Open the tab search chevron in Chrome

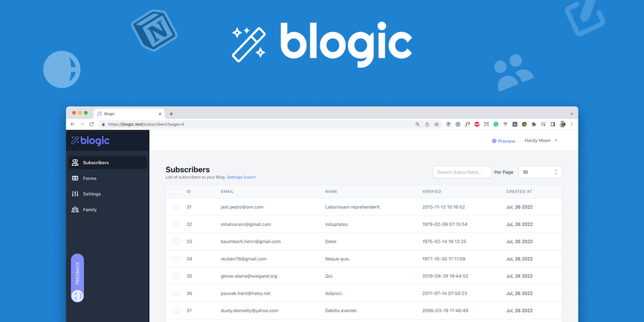pyautogui.click(x=571, y=114)
